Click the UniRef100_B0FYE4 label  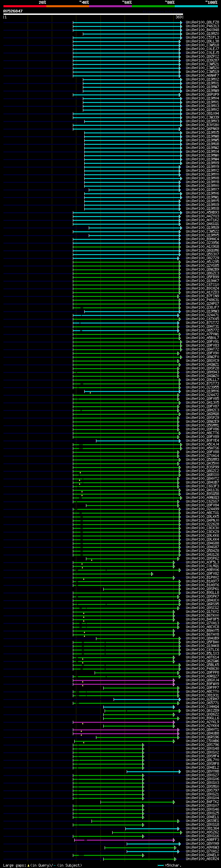[x=202, y=441]
